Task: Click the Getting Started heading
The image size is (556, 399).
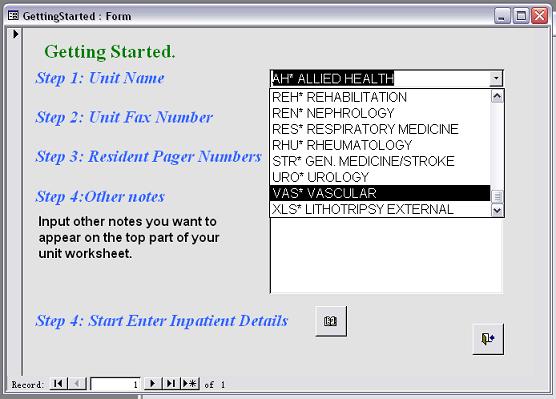Action: pyautogui.click(x=110, y=52)
